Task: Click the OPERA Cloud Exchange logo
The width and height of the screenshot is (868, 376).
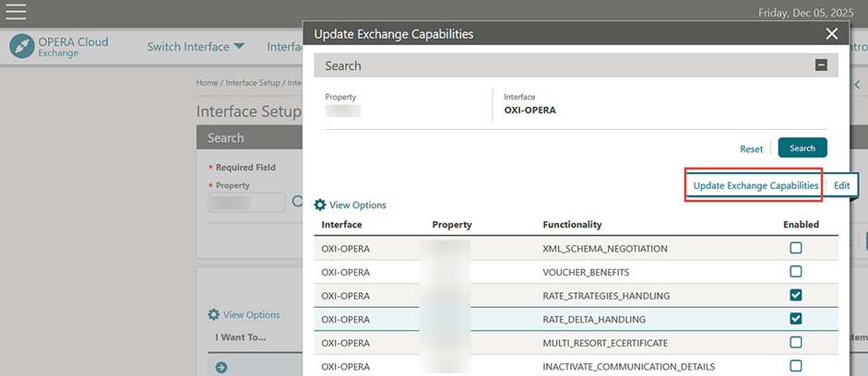Action: [x=59, y=46]
